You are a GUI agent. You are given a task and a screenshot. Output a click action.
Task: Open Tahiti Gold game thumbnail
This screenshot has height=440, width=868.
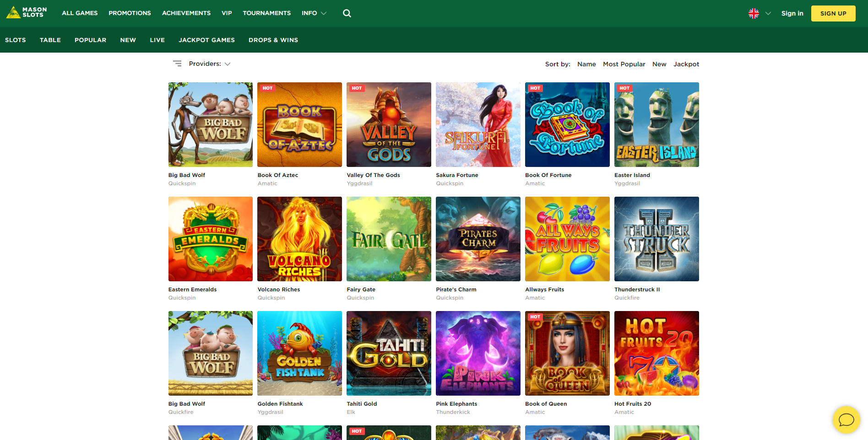[x=389, y=353]
